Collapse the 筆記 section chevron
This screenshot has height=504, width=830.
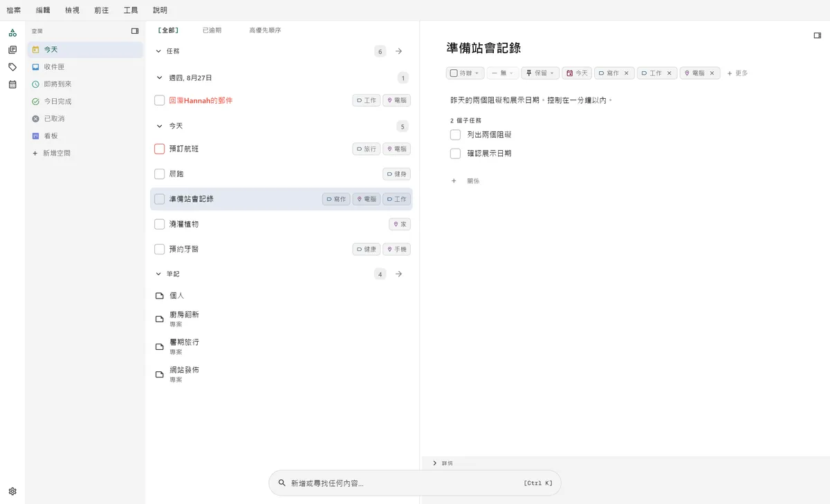coord(158,274)
